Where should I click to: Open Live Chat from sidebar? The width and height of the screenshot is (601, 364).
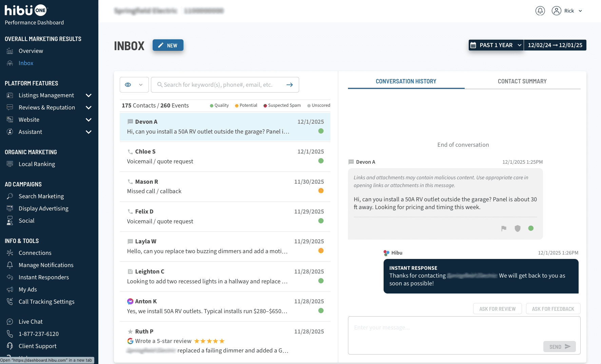click(31, 322)
